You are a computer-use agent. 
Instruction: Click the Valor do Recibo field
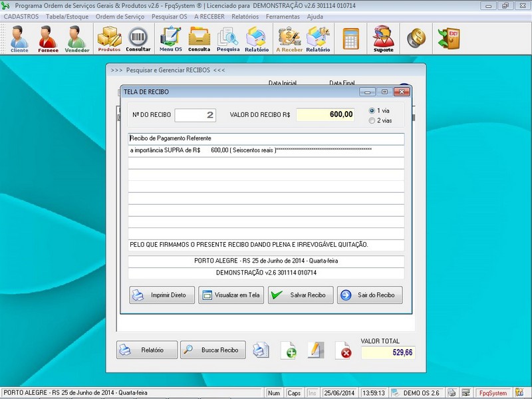point(326,114)
